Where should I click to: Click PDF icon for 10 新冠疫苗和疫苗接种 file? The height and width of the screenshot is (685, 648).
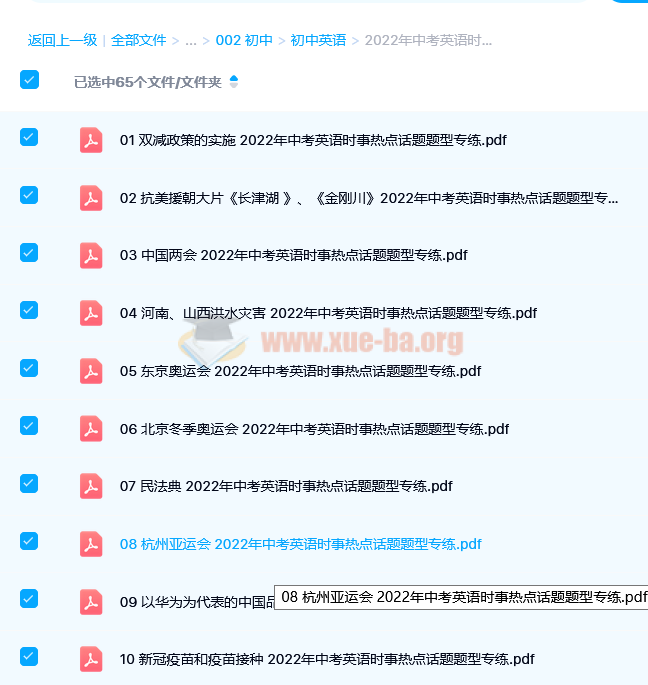91,659
